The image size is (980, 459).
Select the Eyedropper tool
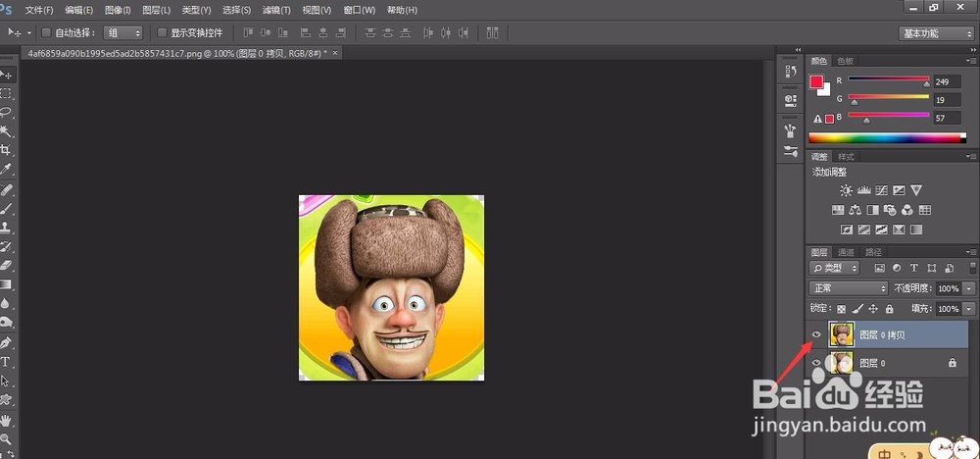tap(6, 169)
